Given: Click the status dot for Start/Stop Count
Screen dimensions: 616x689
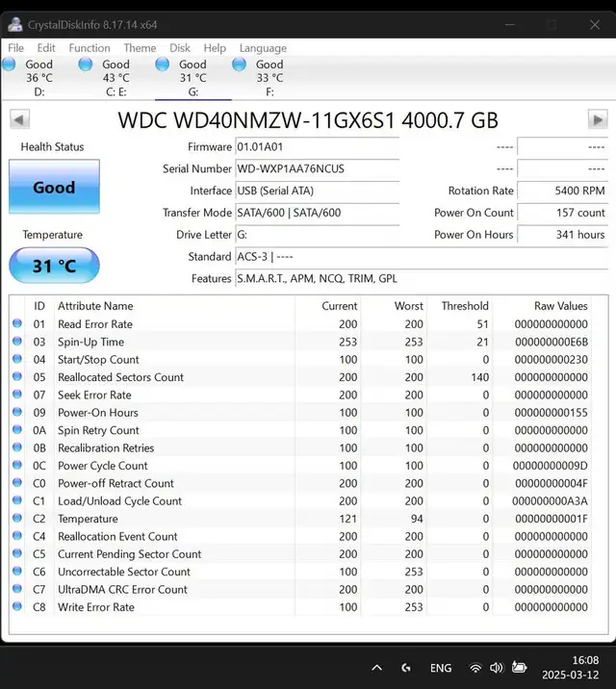Looking at the screenshot, I should [17, 359].
